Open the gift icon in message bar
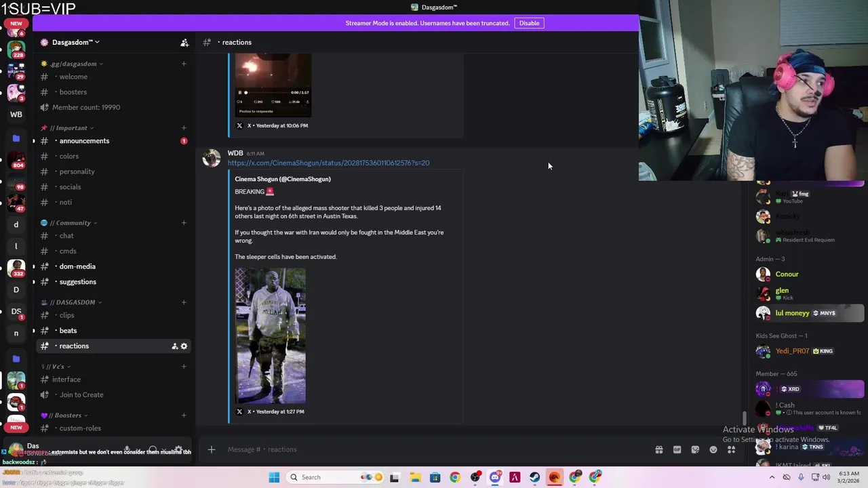This screenshot has width=868, height=488. [x=658, y=449]
